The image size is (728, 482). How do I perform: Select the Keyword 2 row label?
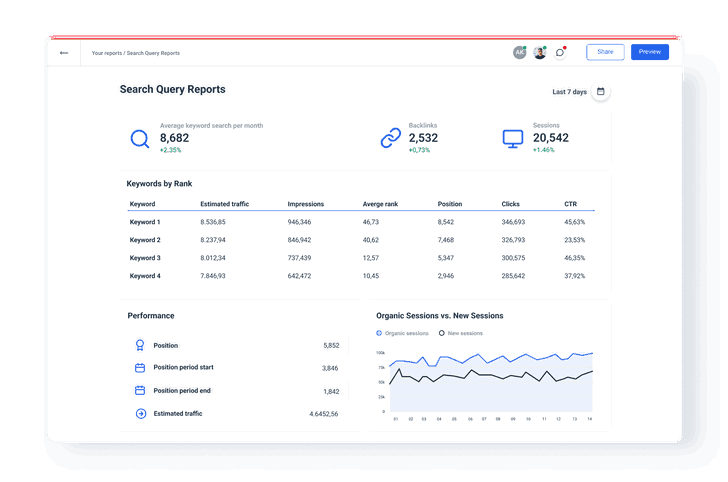click(x=145, y=240)
